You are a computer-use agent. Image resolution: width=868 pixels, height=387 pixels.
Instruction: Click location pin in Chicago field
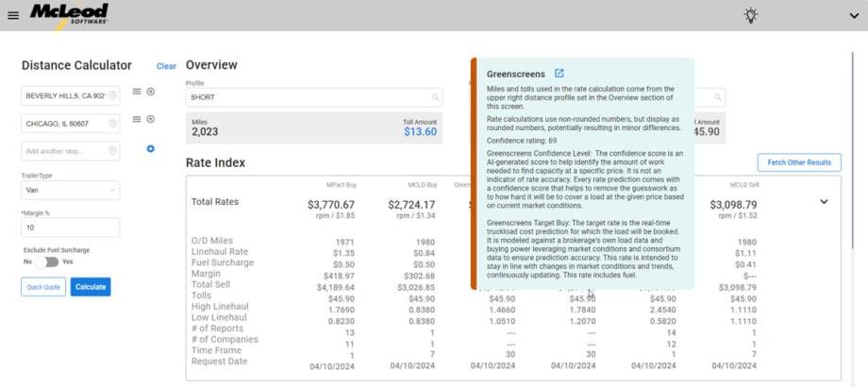point(112,124)
